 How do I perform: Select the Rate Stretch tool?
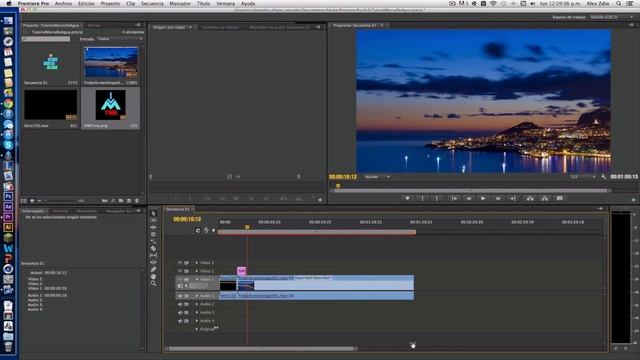(153, 241)
